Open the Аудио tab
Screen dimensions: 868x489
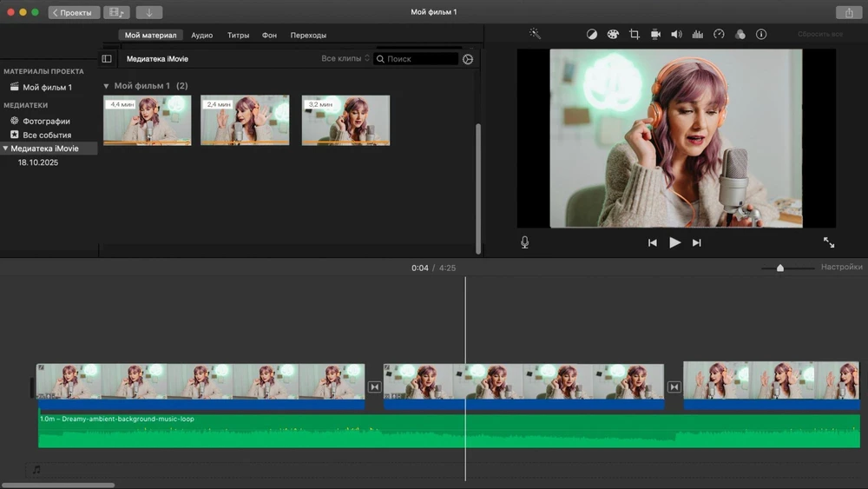click(x=202, y=35)
